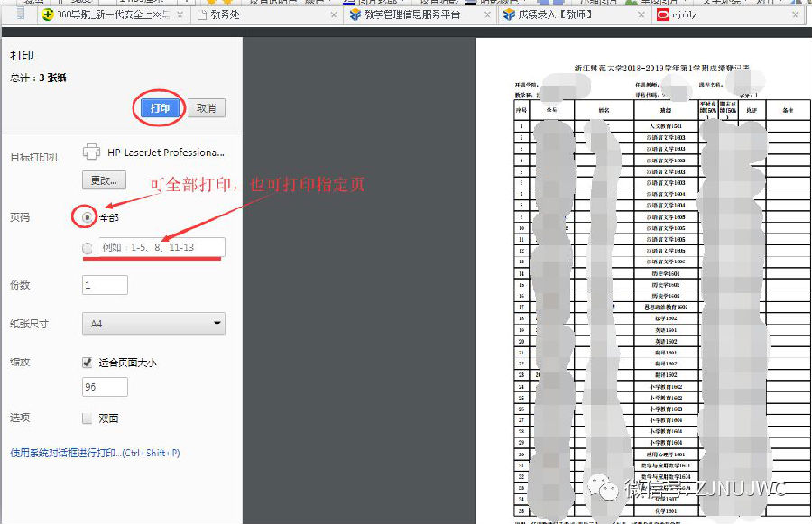This screenshot has width=812, height=524.
Task: Select the 全部 pages radio button
Action: [88, 216]
